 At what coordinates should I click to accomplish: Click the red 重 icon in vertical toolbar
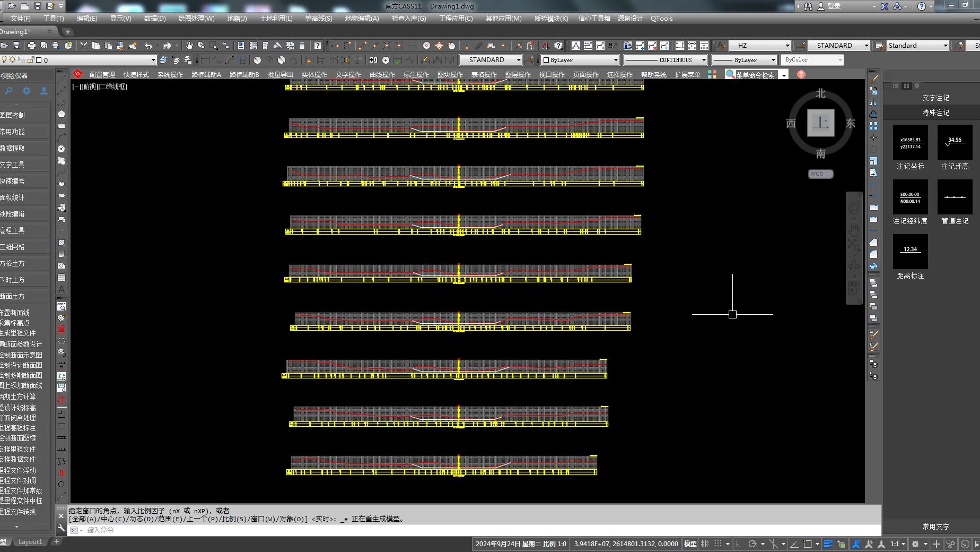(x=62, y=329)
